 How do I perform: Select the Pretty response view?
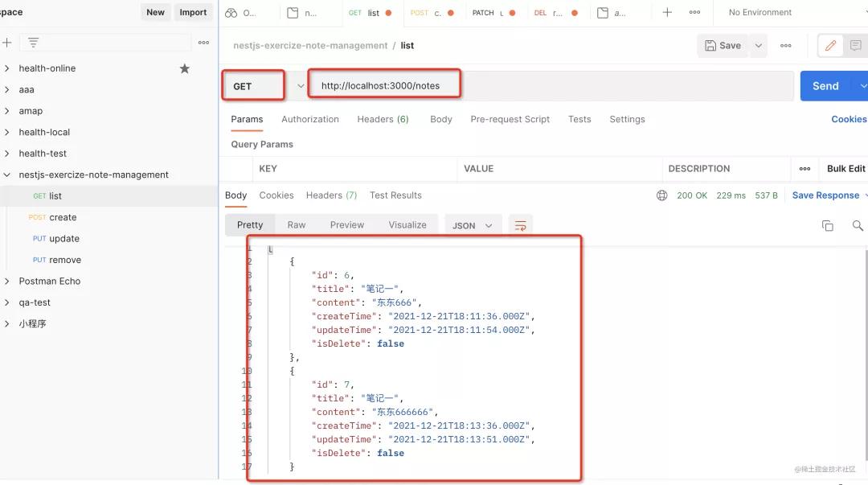250,225
